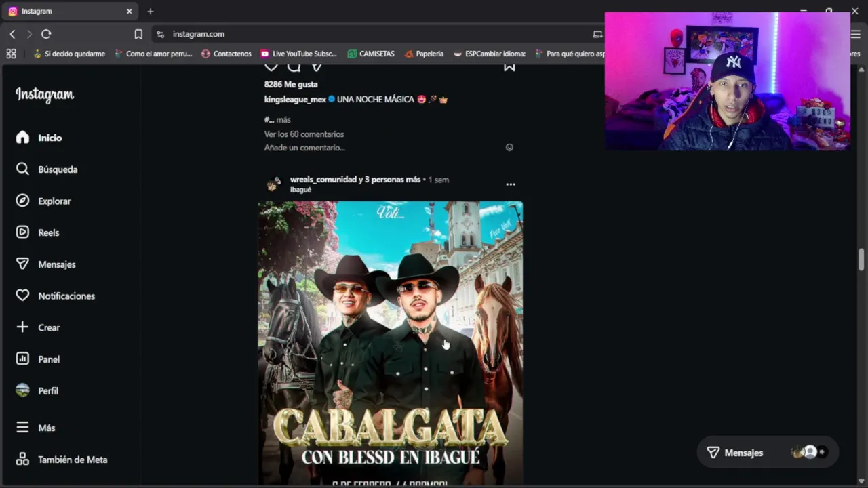The height and width of the screenshot is (488, 868).
Task: Click the 1 sem post timestamp
Action: click(x=439, y=180)
